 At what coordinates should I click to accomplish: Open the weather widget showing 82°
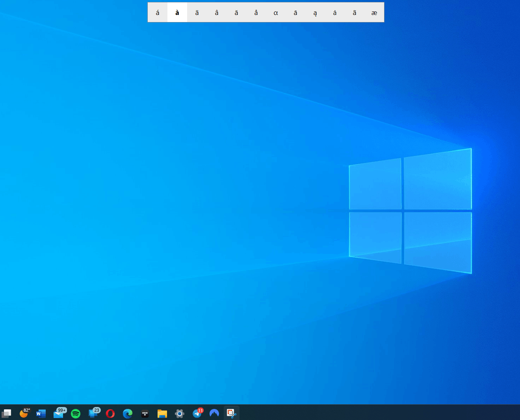(x=24, y=413)
